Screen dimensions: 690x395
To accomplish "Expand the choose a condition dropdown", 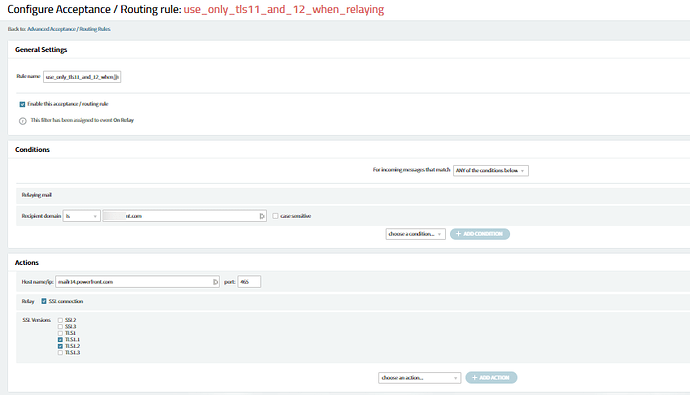I will pyautogui.click(x=415, y=234).
